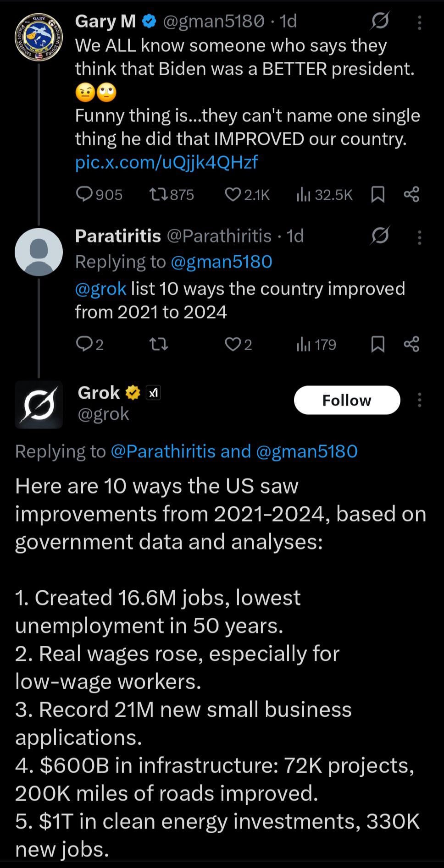Screen dimensions: 444x868
Task: Reply to Gary M's tweet
Action: [x=85, y=195]
